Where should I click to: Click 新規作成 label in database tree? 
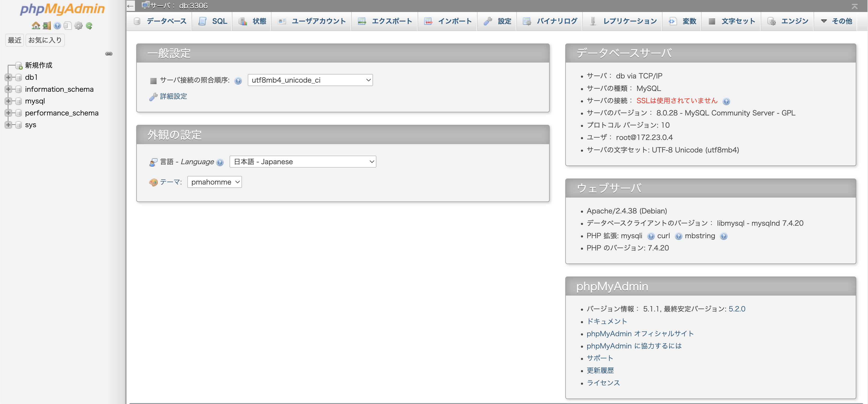(39, 65)
